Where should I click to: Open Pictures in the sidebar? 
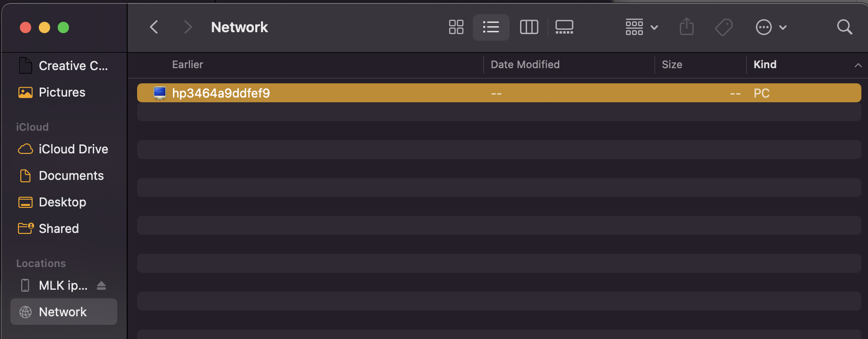click(62, 92)
